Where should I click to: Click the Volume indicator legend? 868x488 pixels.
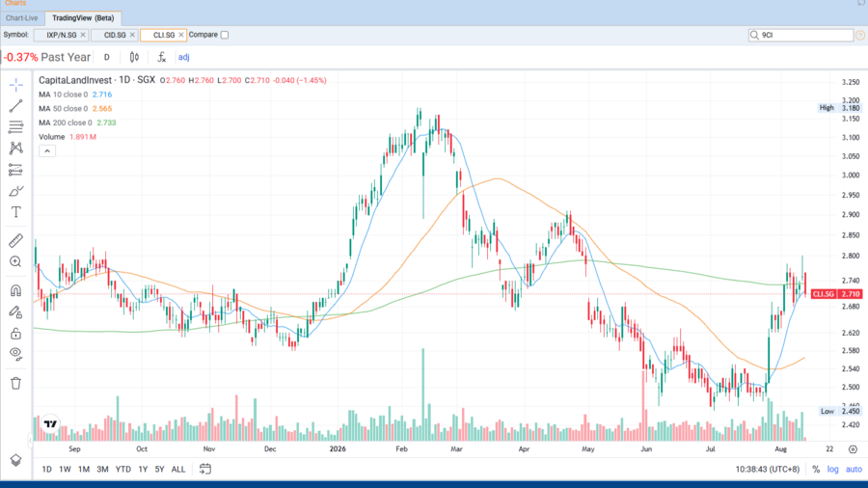tap(68, 137)
